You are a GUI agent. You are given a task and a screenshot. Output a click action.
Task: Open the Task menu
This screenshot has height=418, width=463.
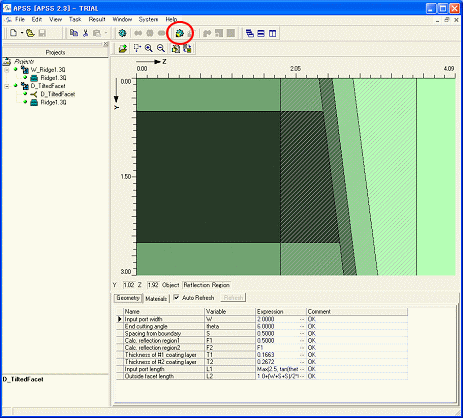75,19
